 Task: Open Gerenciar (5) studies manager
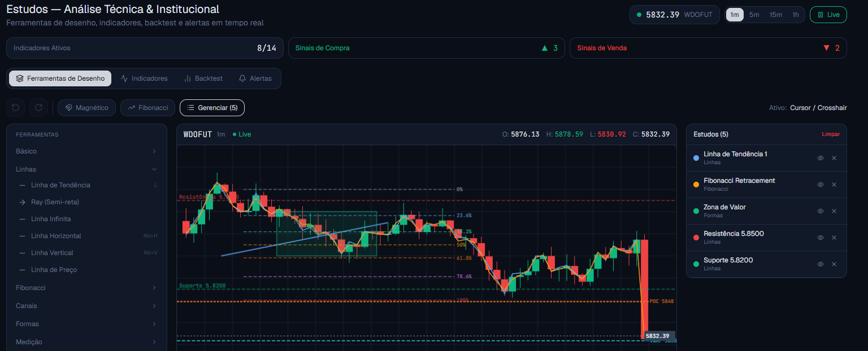pos(212,107)
